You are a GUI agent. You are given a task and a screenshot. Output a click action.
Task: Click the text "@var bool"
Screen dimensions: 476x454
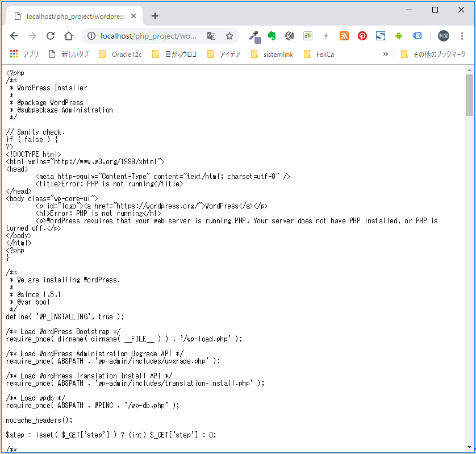coord(34,302)
